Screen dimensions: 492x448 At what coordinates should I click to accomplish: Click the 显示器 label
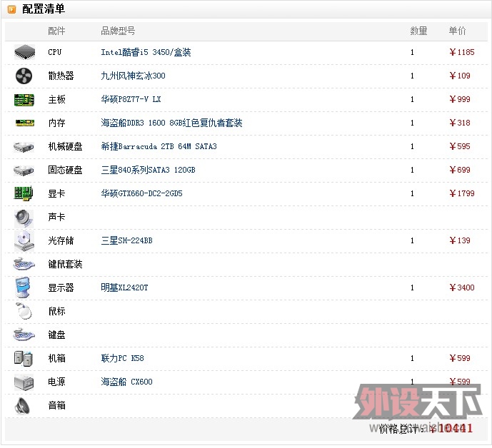61,287
